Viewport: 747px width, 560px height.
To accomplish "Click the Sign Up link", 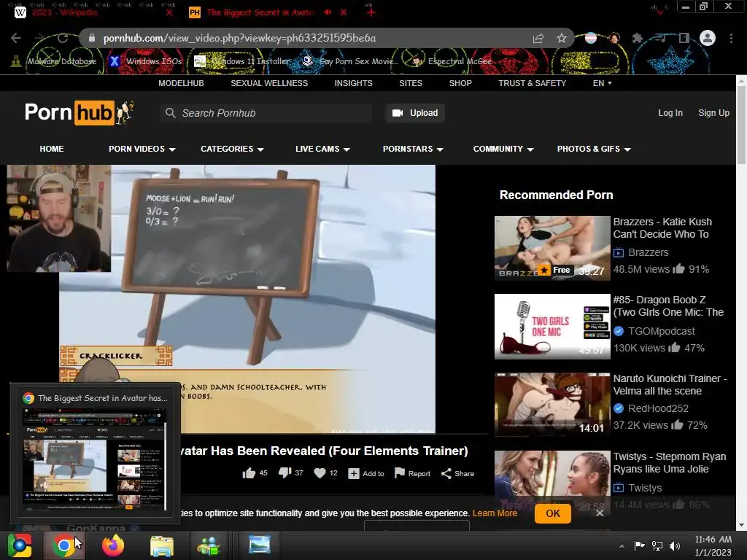I will 713,113.
